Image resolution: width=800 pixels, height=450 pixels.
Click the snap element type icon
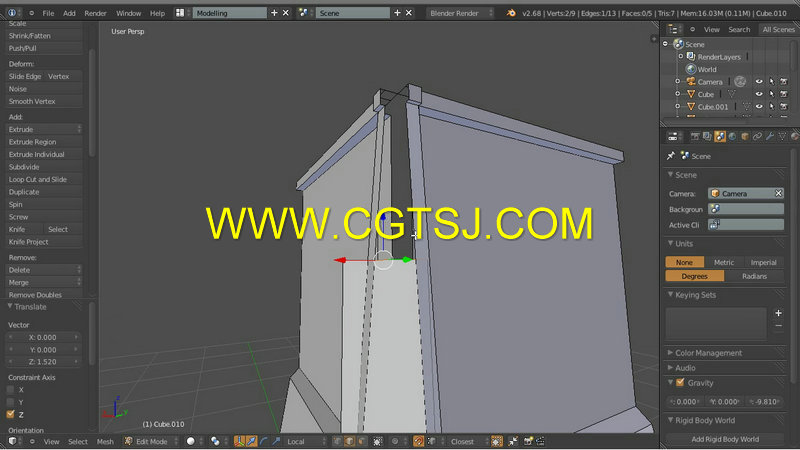pyautogui.click(x=432, y=441)
